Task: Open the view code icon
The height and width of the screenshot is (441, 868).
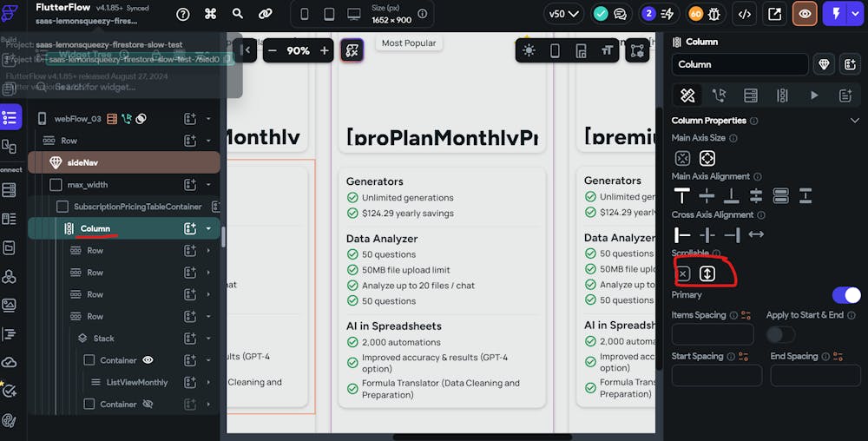Action: [x=745, y=14]
